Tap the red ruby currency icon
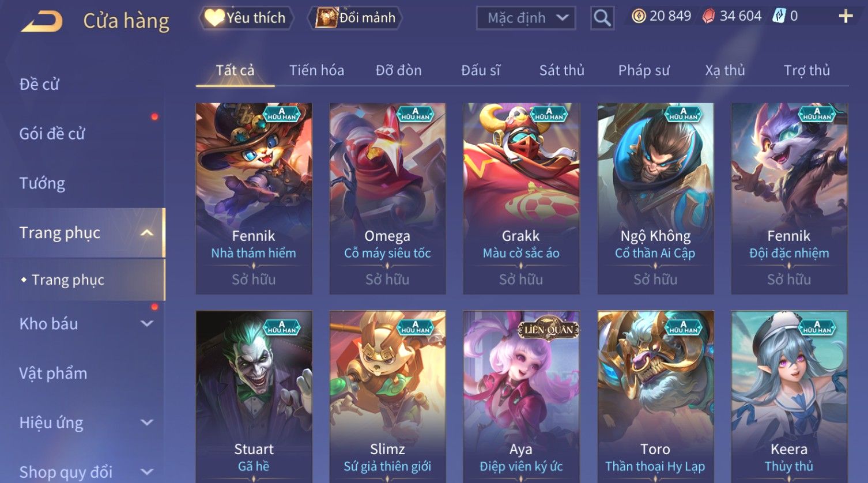The height and width of the screenshot is (483, 868). click(708, 16)
